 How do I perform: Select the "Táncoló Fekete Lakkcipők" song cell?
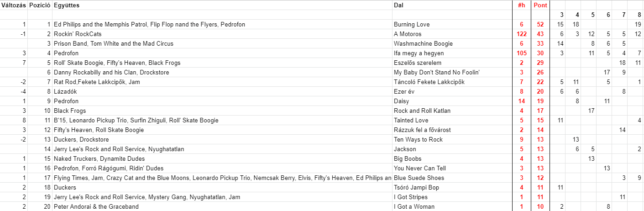coord(429,82)
